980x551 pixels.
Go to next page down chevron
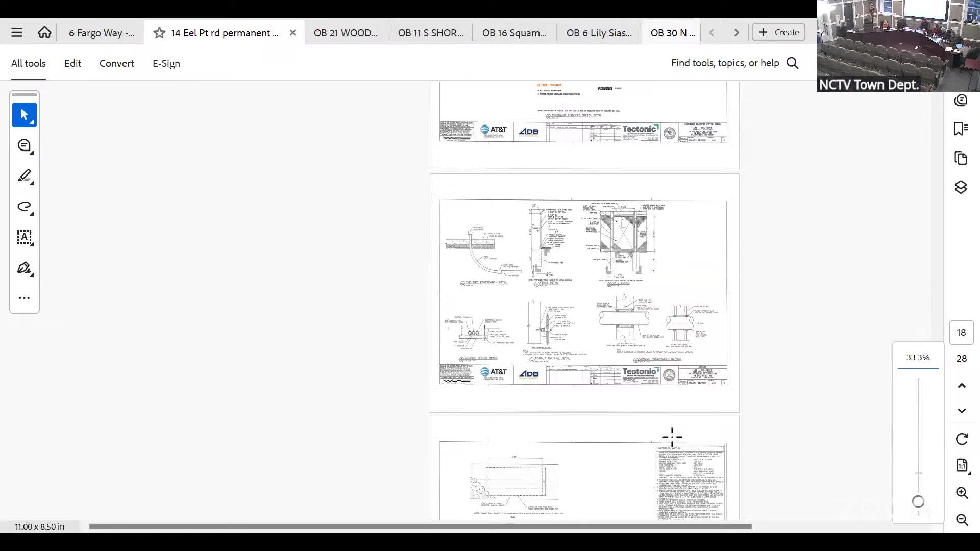[962, 411]
